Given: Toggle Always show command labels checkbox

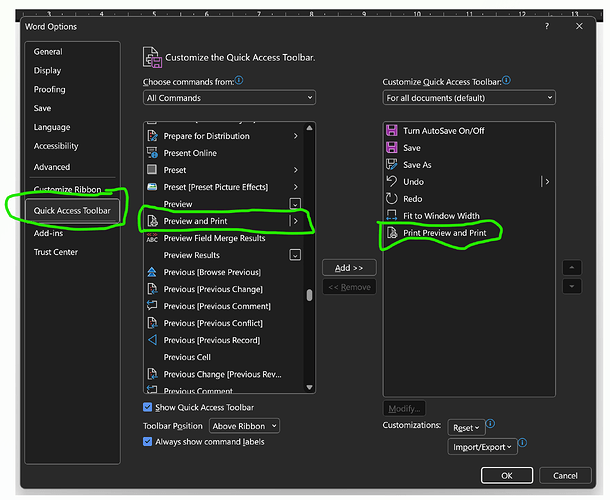Looking at the screenshot, I should click(147, 442).
